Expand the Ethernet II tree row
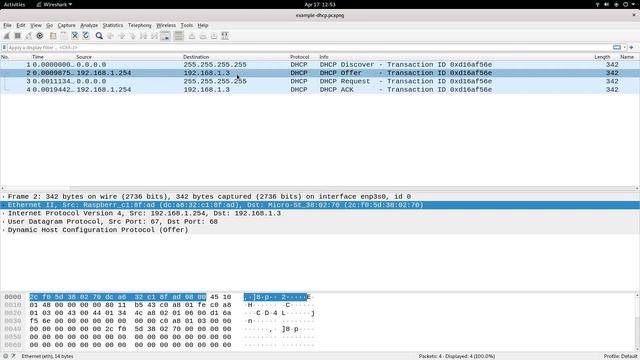 click(x=4, y=205)
